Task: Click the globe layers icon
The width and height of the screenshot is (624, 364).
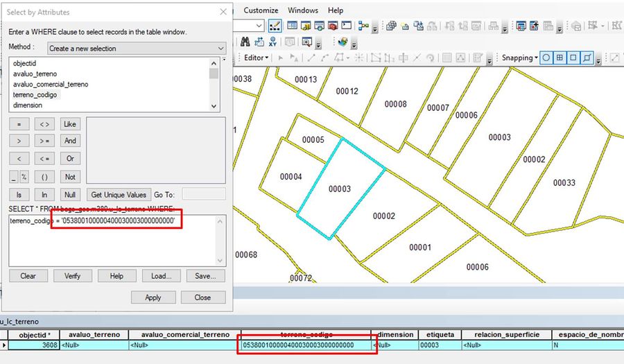Action: [x=343, y=42]
